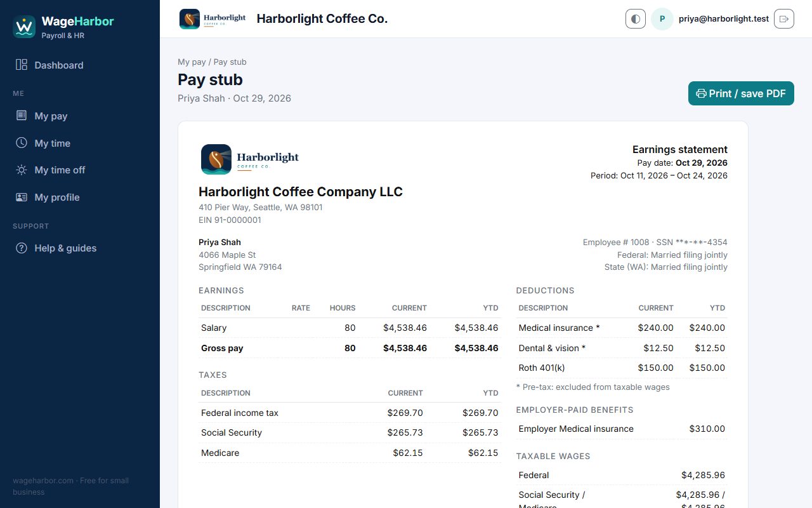
Task: Go to My pay in sidebar
Action: (x=80, y=116)
